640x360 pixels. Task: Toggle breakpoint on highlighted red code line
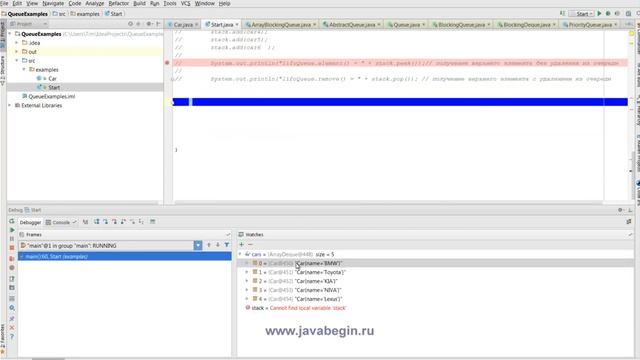167,63
